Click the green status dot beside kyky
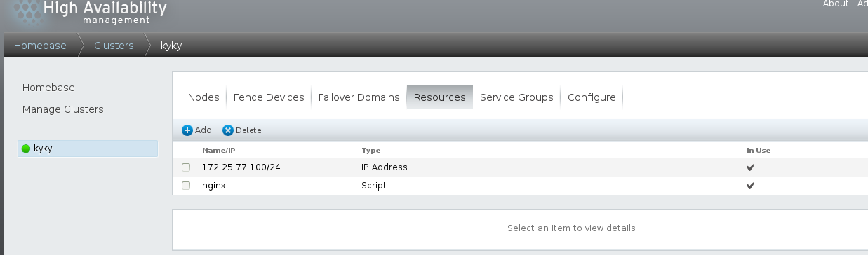Screen dimensions: 868x255 pos(26,149)
